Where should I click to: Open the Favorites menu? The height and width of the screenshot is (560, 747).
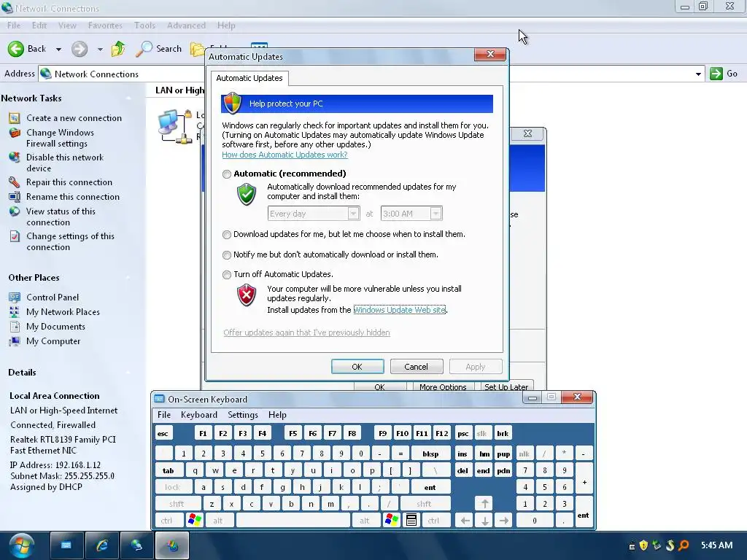coord(105,26)
